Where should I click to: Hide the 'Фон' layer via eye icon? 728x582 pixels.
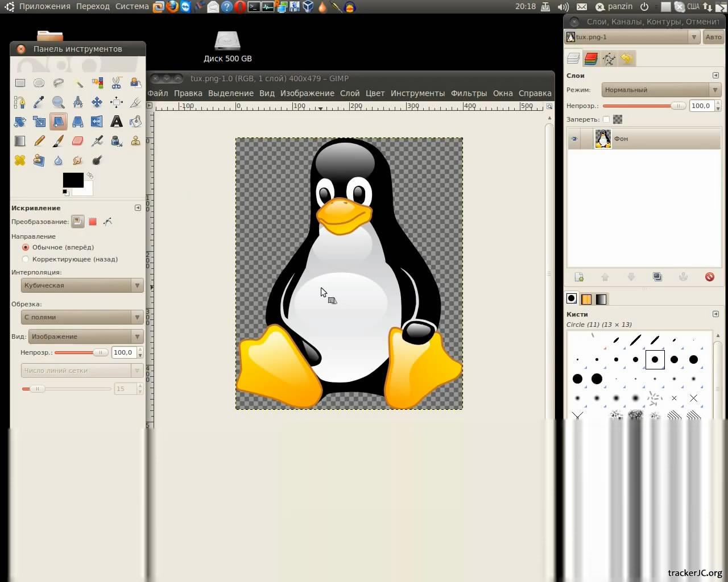(x=574, y=139)
